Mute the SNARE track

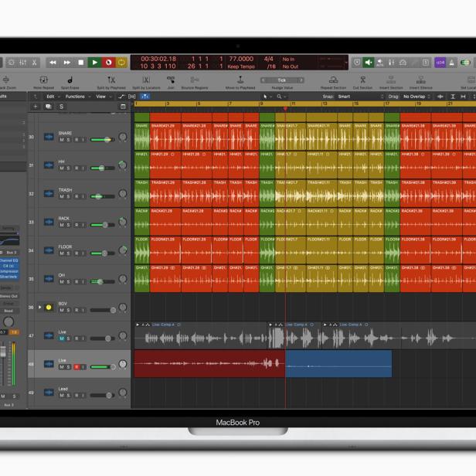coord(62,140)
